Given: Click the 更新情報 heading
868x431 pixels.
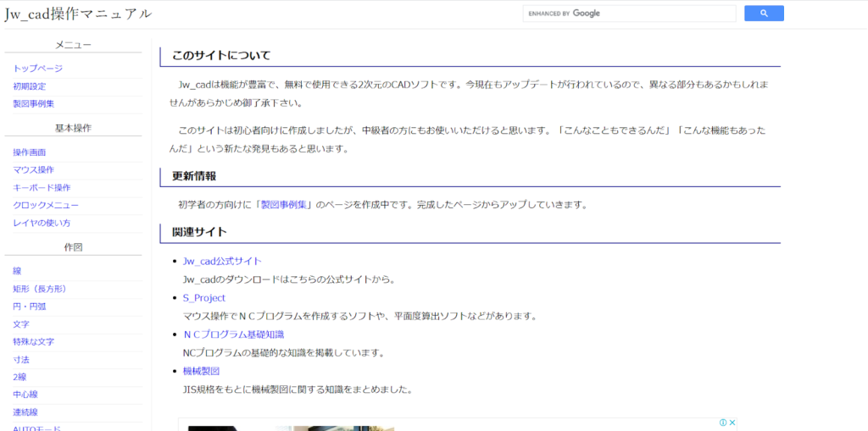Looking at the screenshot, I should [194, 176].
